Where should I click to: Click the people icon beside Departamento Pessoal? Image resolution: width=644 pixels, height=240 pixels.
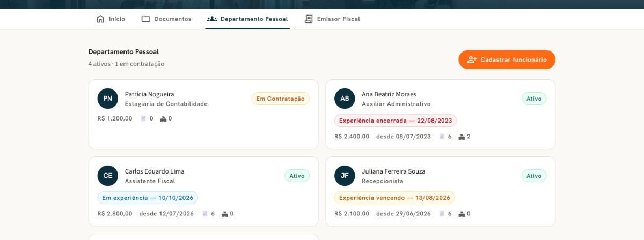pyautogui.click(x=212, y=19)
